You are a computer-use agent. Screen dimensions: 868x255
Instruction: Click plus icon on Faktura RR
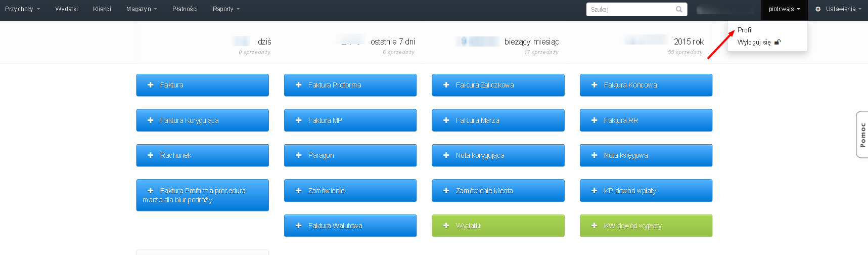click(594, 120)
